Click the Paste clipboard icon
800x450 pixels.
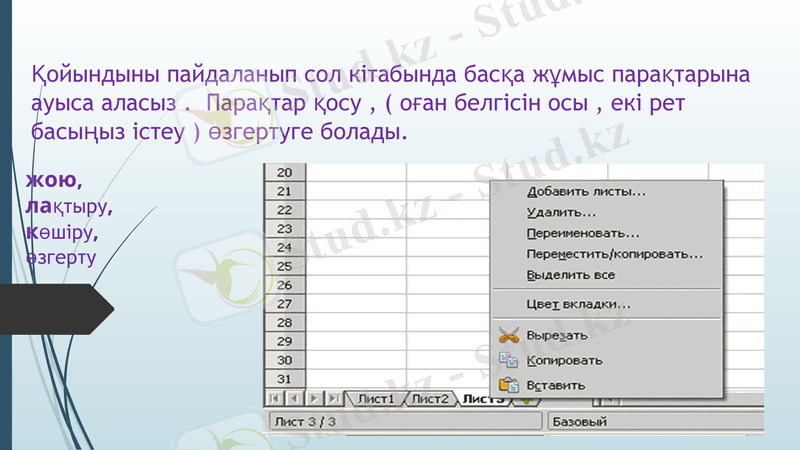pos(509,384)
